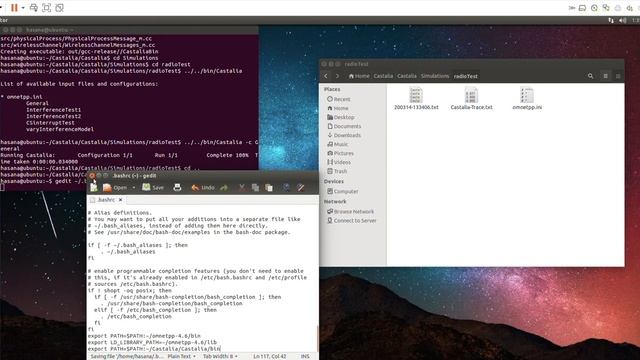The image size is (640, 360).
Task: Select the 200314-133406.txt file
Action: coord(416,98)
